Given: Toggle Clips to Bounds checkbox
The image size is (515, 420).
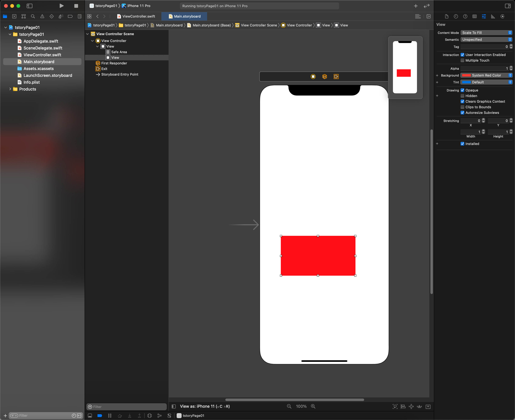Looking at the screenshot, I should (x=462, y=107).
